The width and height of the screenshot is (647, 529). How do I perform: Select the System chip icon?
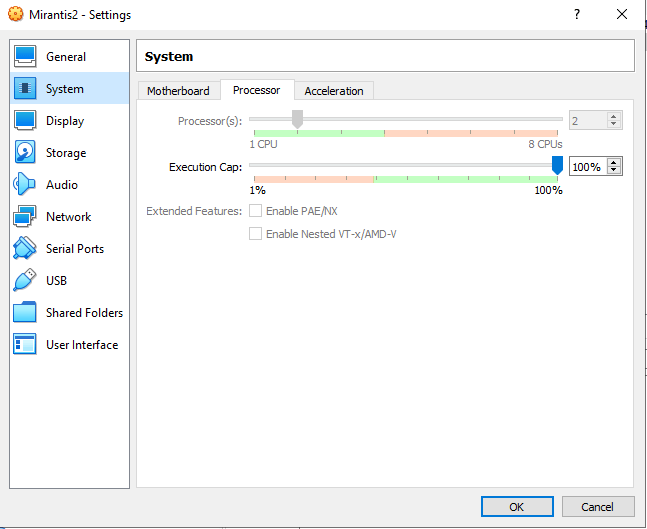(x=25, y=89)
